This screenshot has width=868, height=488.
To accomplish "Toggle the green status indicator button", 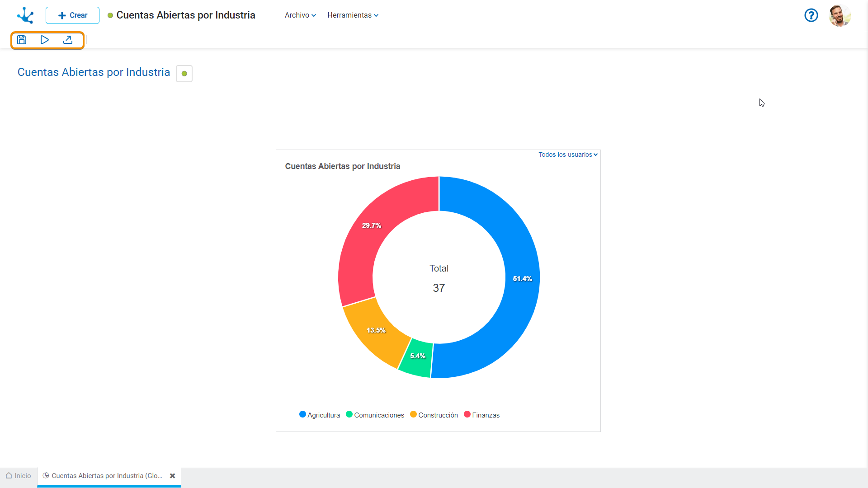I will (x=184, y=74).
